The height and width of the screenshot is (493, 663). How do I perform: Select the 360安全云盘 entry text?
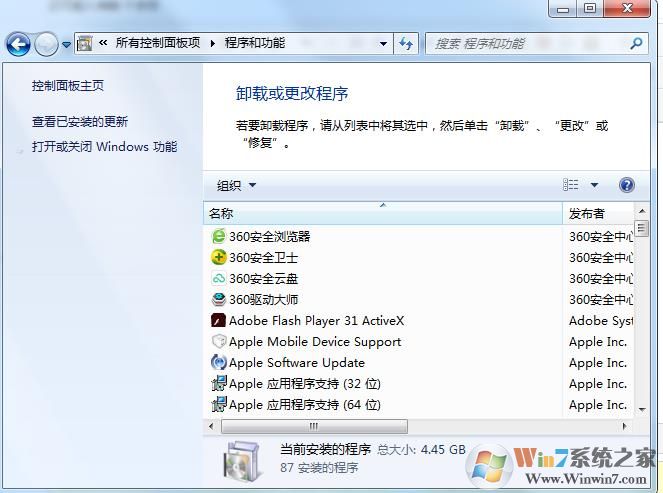[x=263, y=279]
